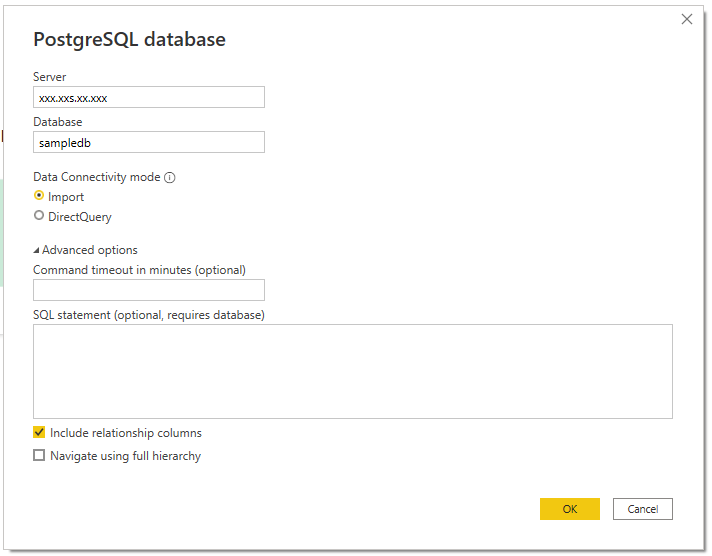The image size is (712, 556).
Task: Uncheck Include relationship columns
Action: 39,432
